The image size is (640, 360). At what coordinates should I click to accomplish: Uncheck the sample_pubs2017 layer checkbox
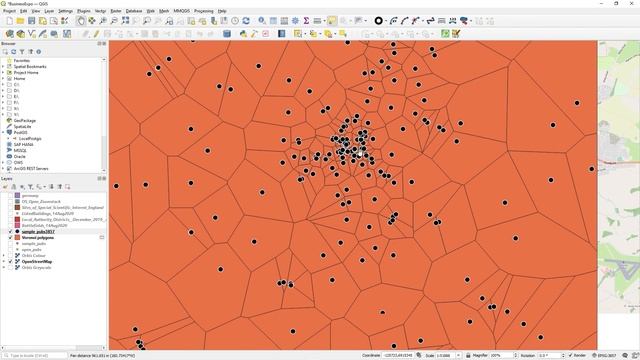pos(11,231)
